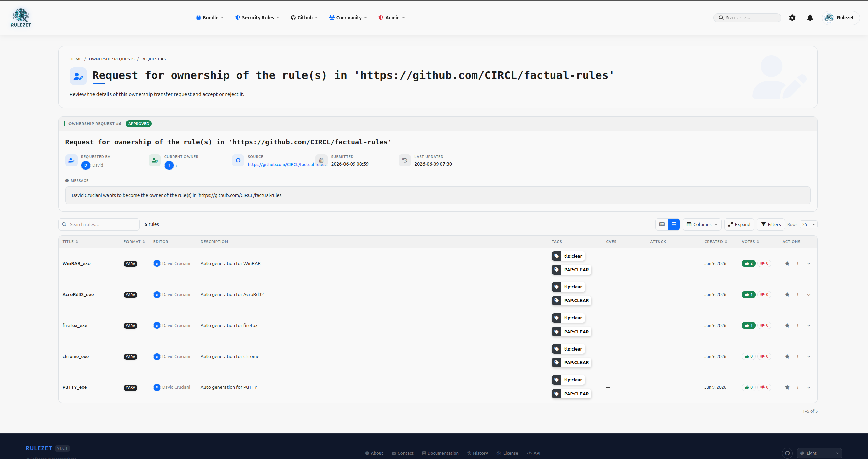Viewport: 868px width, 459px height.
Task: Expand the firefox_exe row details
Action: pos(809,325)
